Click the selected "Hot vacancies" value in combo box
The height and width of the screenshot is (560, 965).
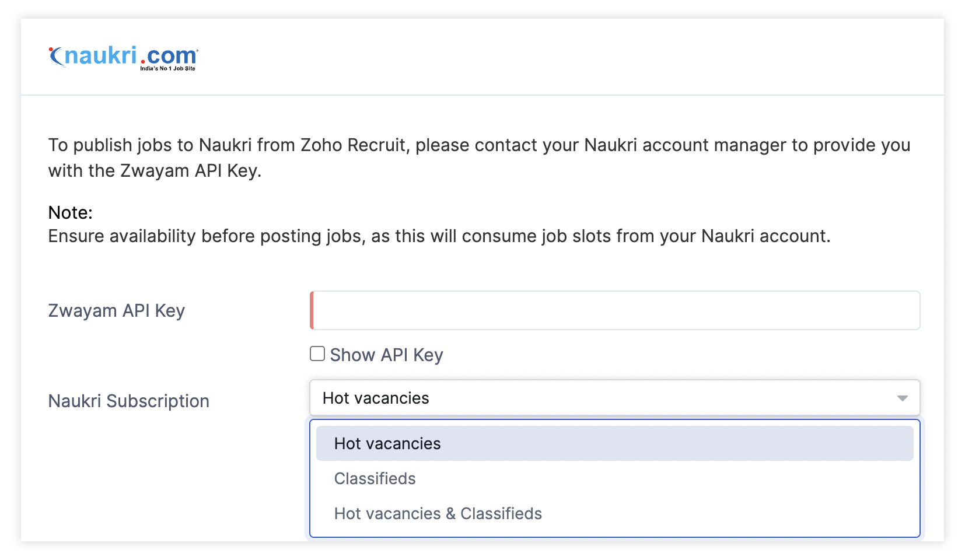click(376, 398)
